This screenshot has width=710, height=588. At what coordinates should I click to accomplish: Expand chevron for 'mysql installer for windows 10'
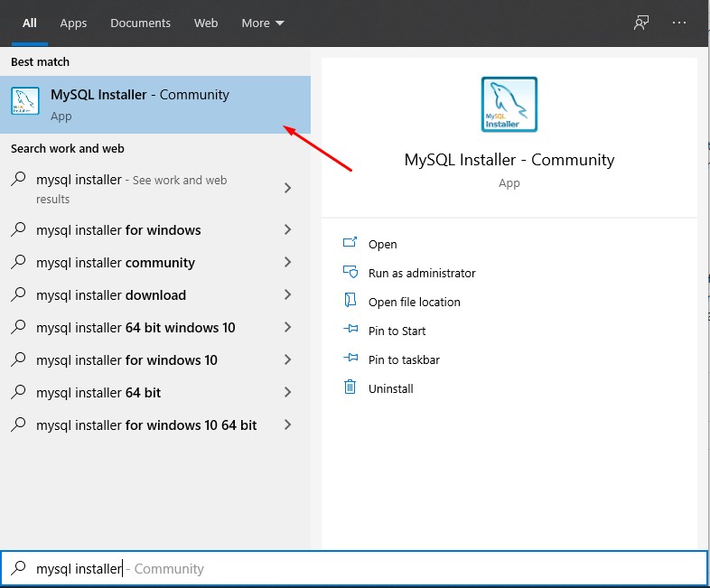click(287, 359)
